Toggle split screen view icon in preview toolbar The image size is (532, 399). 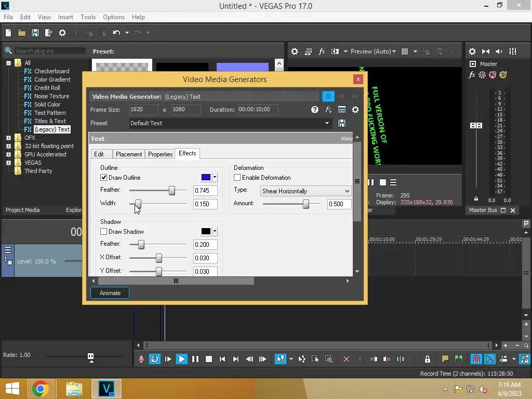pyautogui.click(x=335, y=51)
